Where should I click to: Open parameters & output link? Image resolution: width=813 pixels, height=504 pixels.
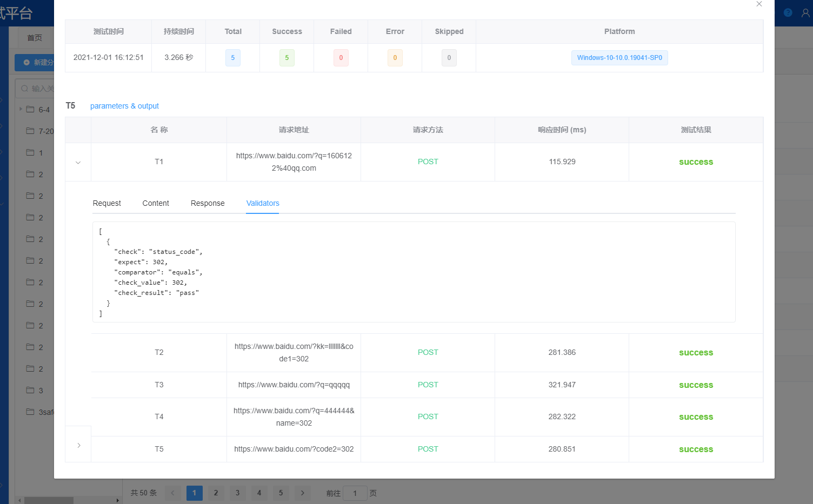click(x=124, y=106)
